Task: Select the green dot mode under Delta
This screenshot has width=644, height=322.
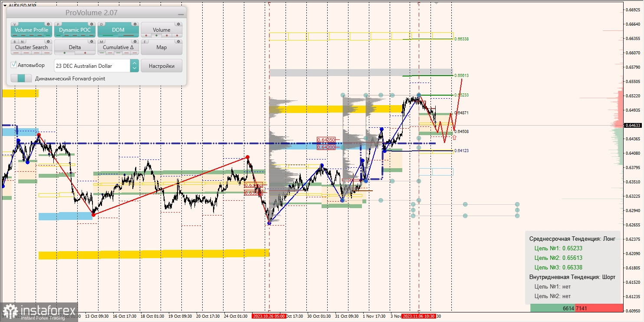Action: pos(65,53)
